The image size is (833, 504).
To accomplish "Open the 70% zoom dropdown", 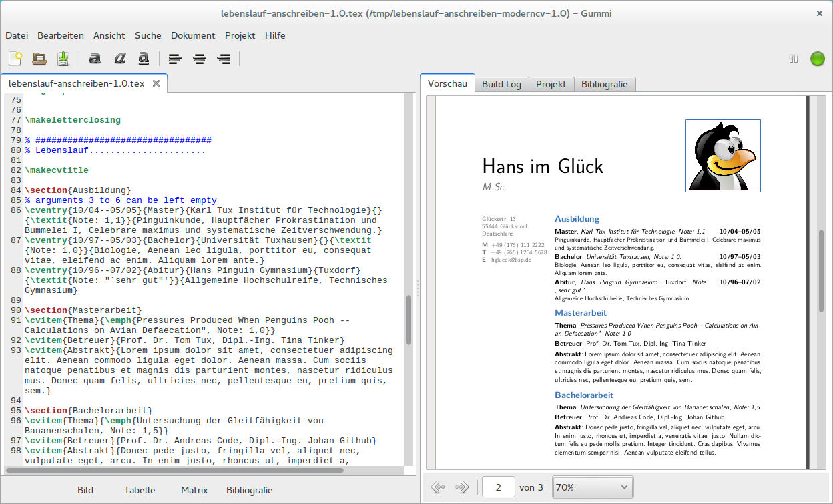I will (x=593, y=487).
